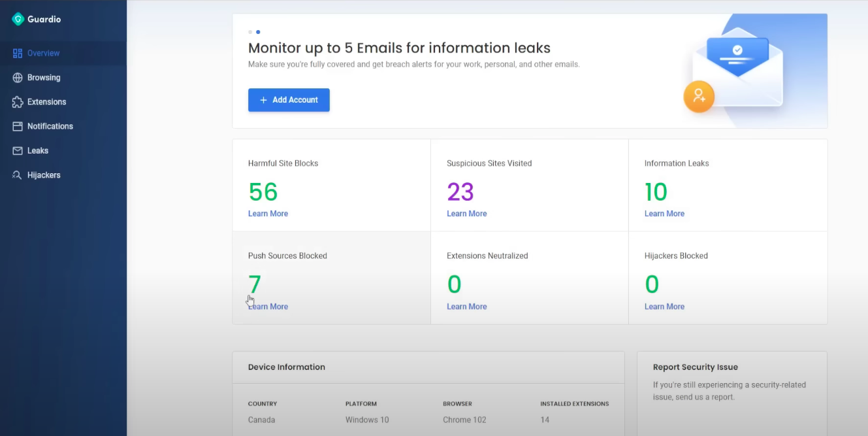This screenshot has width=868, height=436.
Task: Click the COUNTRY column header
Action: (x=263, y=404)
